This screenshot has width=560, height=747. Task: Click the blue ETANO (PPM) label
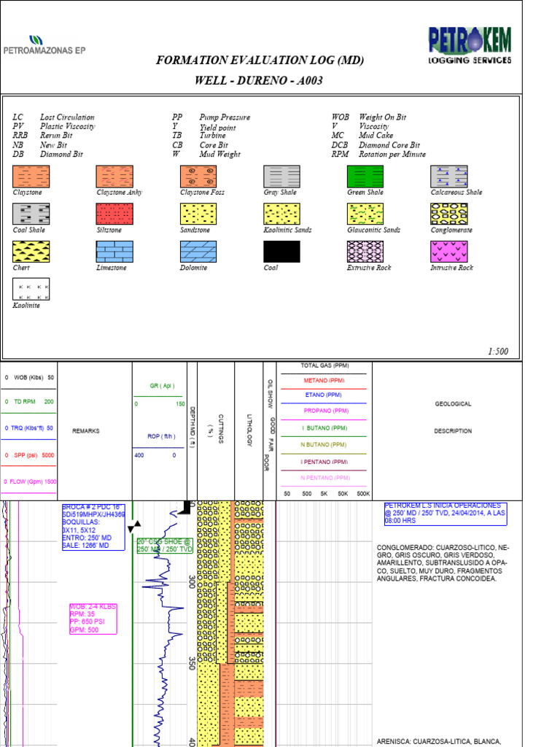(x=323, y=395)
